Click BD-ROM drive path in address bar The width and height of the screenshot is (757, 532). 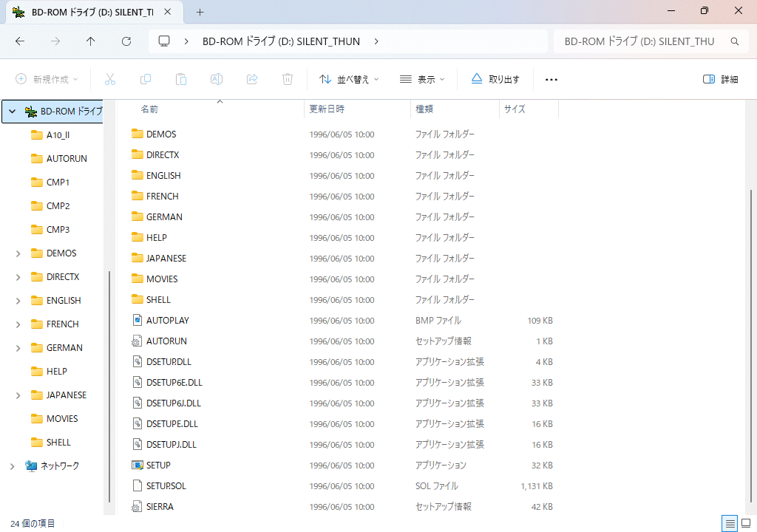coord(281,41)
